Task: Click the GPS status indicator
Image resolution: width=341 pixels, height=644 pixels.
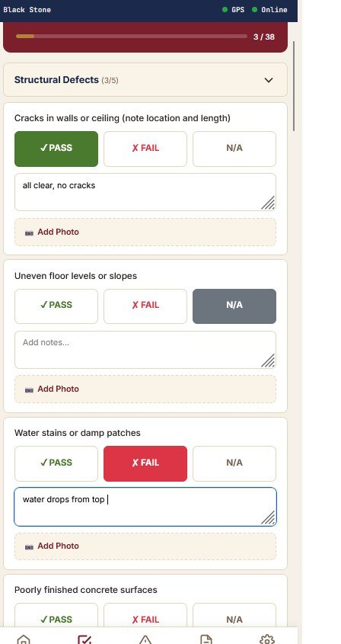Action: pos(233,9)
